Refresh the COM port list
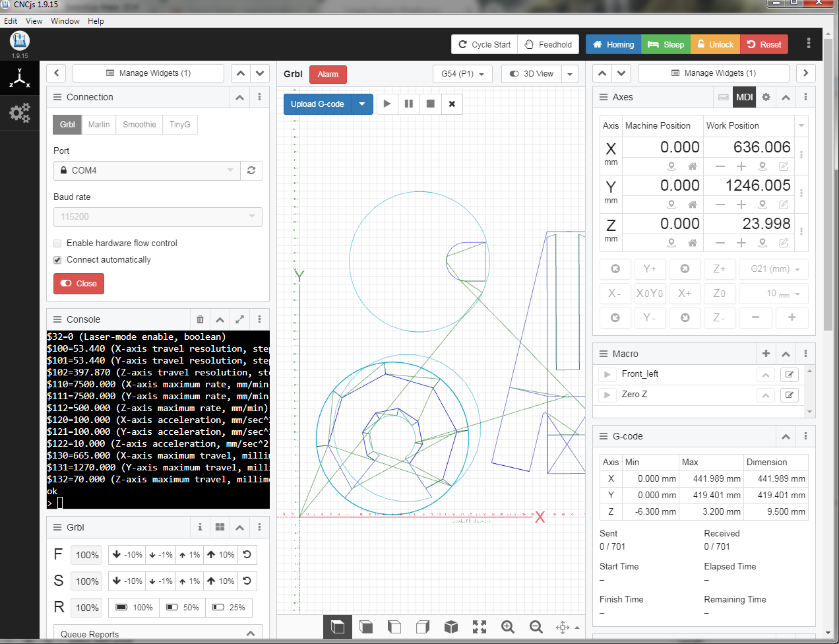 click(x=251, y=170)
